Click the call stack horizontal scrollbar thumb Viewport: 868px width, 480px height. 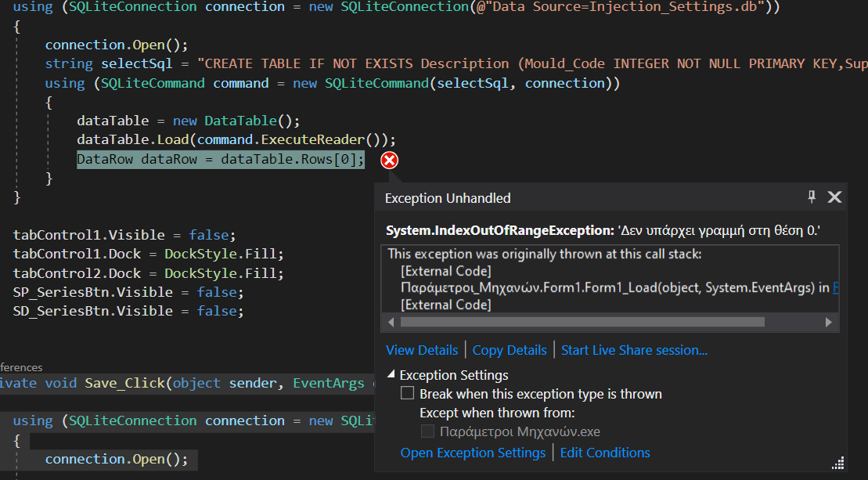coord(582,322)
